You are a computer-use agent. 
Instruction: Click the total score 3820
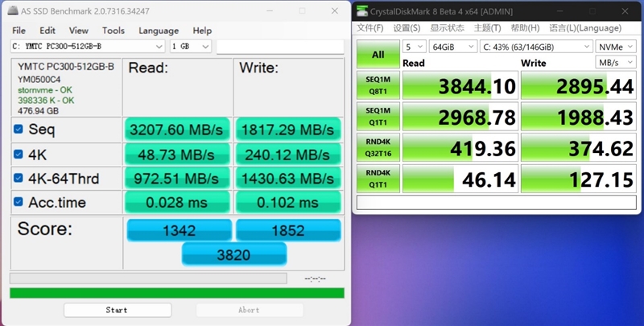point(234,254)
